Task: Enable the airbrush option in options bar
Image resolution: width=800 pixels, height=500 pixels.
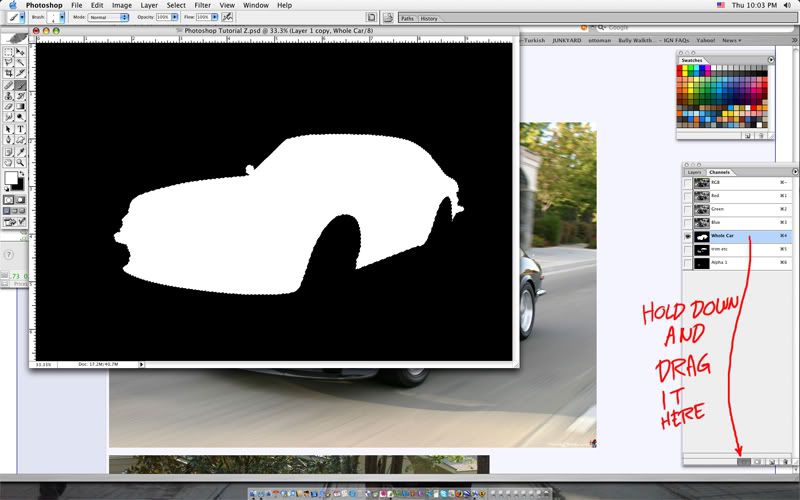Action: coord(228,17)
